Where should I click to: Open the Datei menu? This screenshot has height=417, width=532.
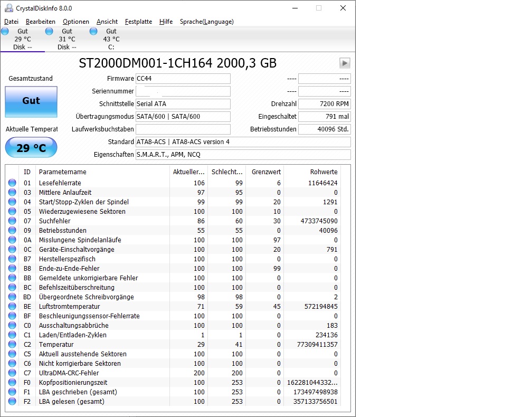pos(11,22)
